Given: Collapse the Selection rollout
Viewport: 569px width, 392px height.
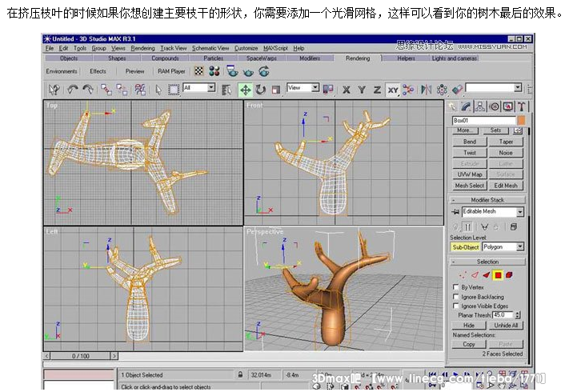Looking at the screenshot, I should 487,262.
